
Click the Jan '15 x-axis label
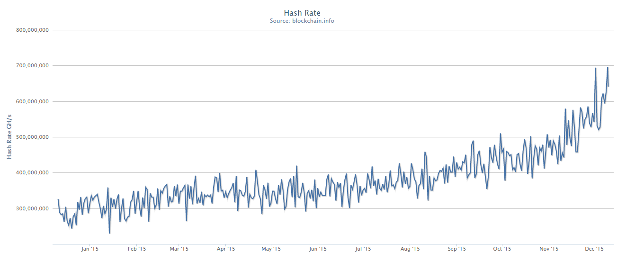pos(89,249)
